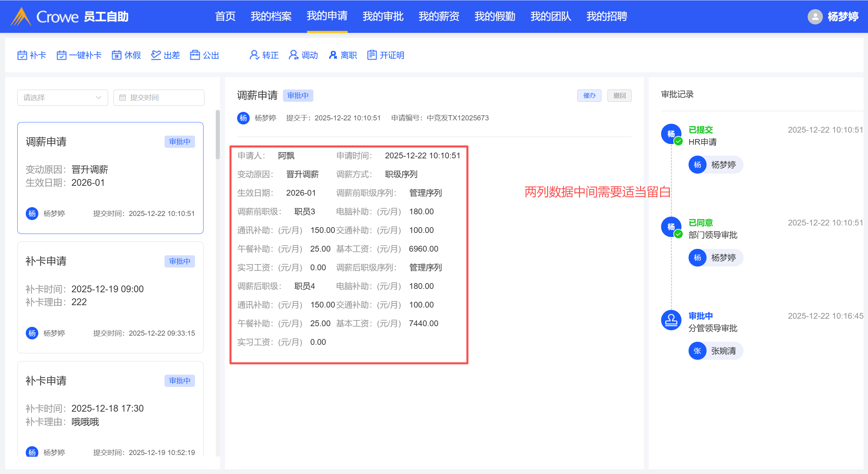
Task: Click the 补卡 calendar icon
Action: [x=22, y=55]
